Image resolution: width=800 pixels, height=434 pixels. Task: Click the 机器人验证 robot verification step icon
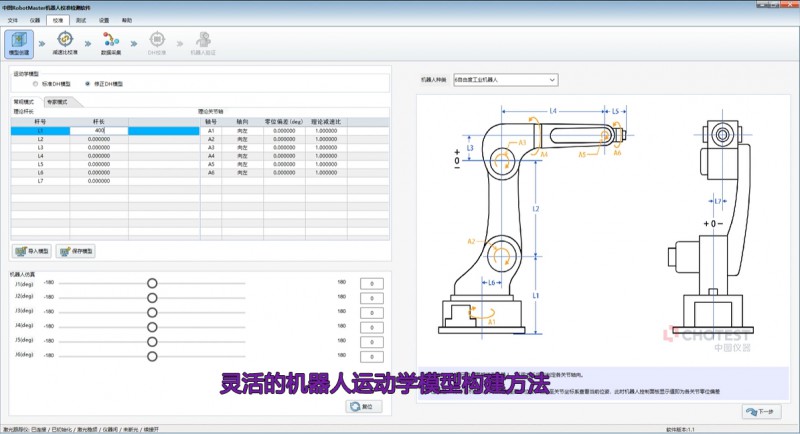[x=202, y=41]
